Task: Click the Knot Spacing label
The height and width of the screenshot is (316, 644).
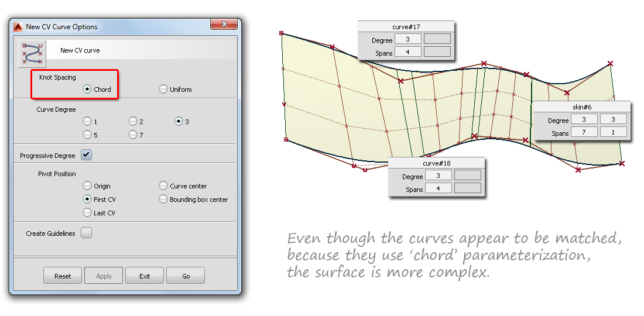Action: pos(57,77)
